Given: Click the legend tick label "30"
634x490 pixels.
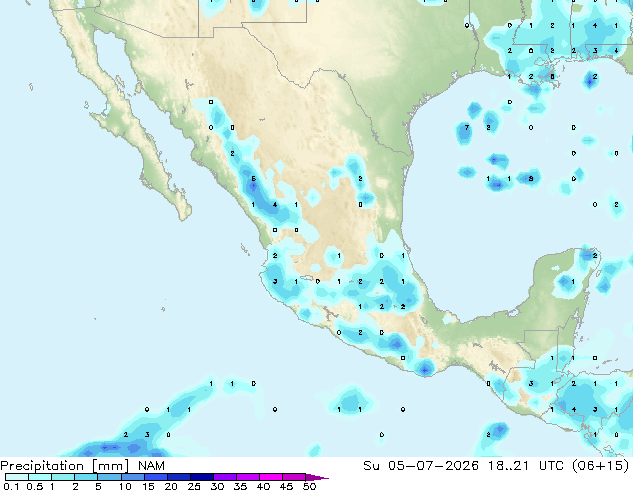Looking at the screenshot, I should click(217, 486).
